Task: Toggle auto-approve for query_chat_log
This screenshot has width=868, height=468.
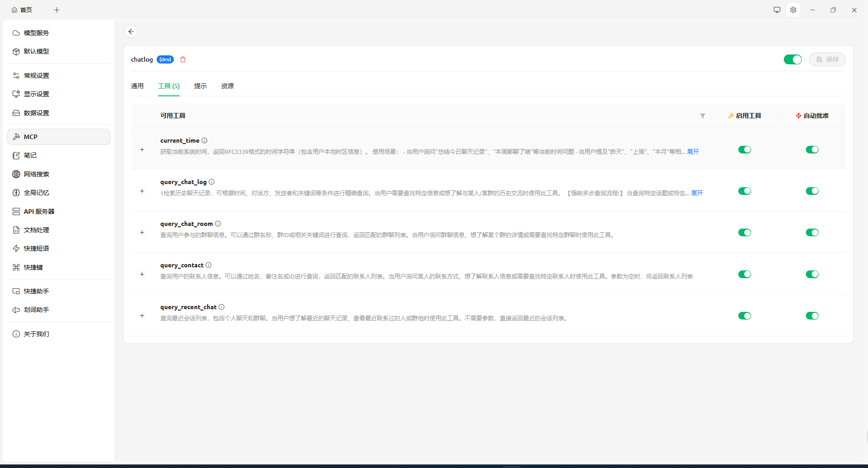Action: 812,191
